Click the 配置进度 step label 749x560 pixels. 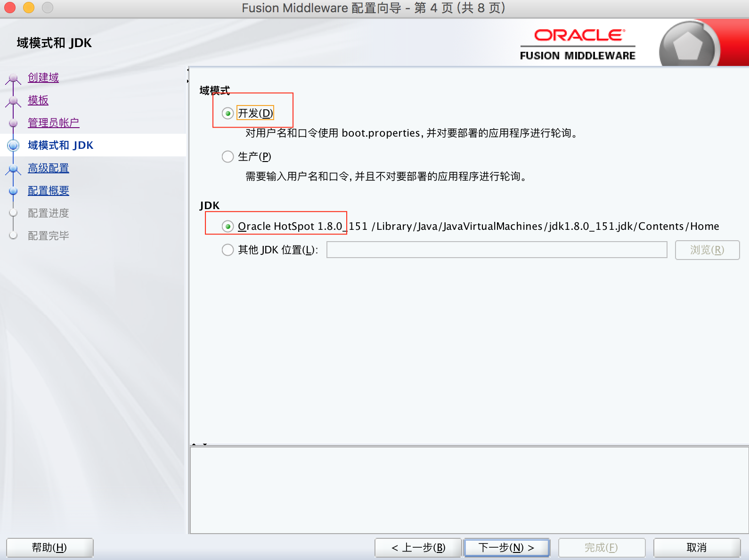coord(49,213)
